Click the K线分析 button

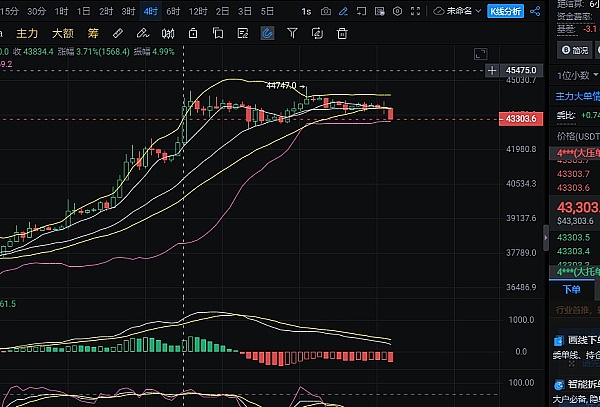coord(504,11)
